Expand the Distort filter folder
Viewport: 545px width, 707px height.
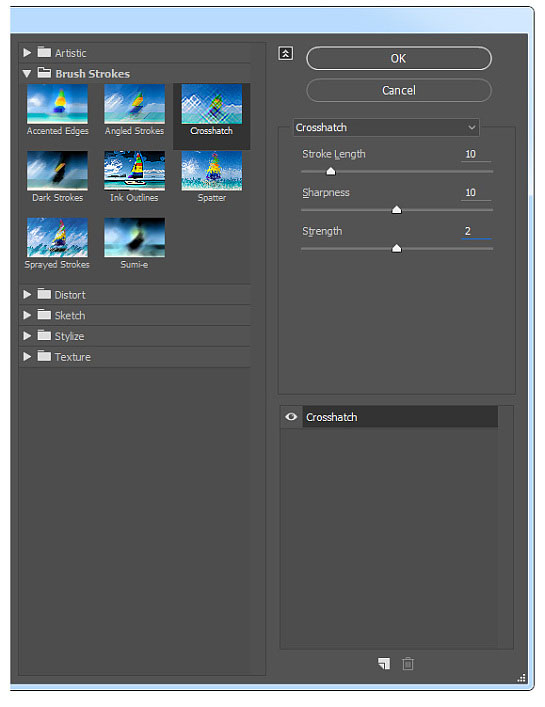click(x=27, y=294)
